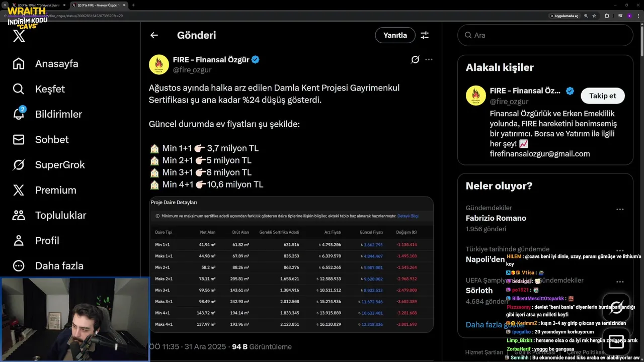This screenshot has height=362, width=644.
Task: Open the browser extensions puzzle icon
Action: 607,16
